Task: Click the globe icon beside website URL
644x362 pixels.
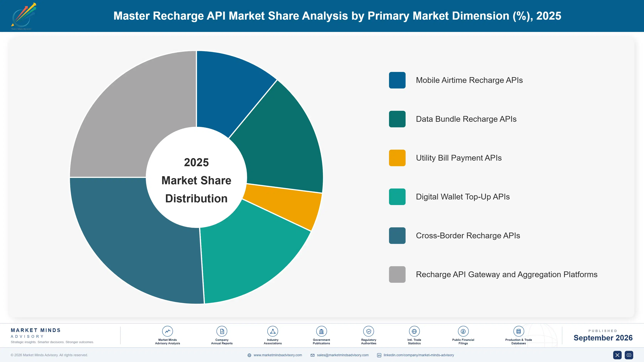Action: pos(249,355)
